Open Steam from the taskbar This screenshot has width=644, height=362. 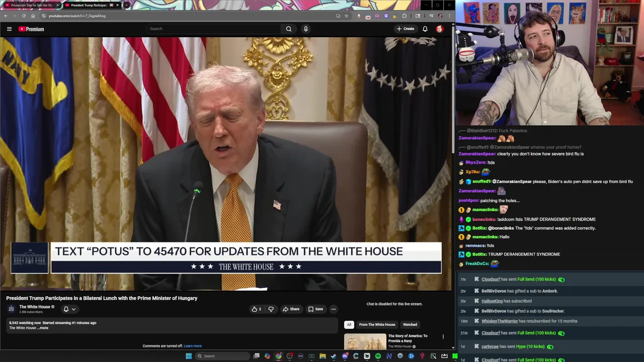click(x=334, y=356)
